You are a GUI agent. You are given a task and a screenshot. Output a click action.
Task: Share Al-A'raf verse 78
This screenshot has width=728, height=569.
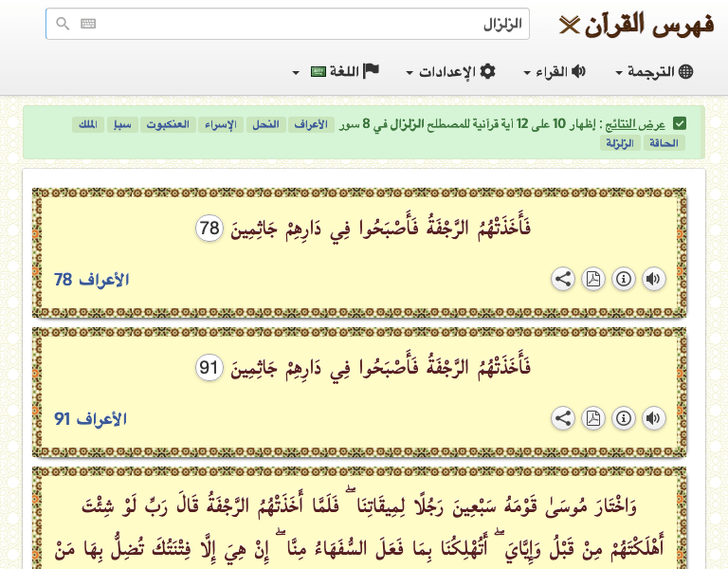pyautogui.click(x=562, y=279)
